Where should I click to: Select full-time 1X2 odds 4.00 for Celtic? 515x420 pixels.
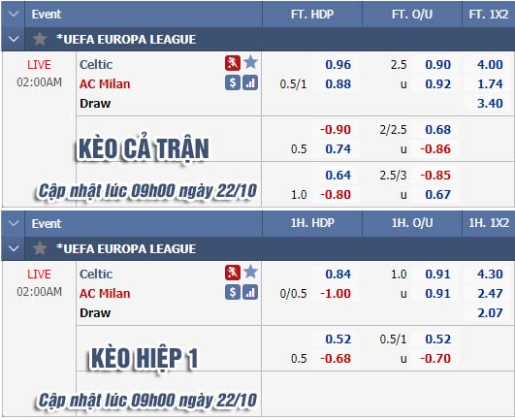pos(490,64)
